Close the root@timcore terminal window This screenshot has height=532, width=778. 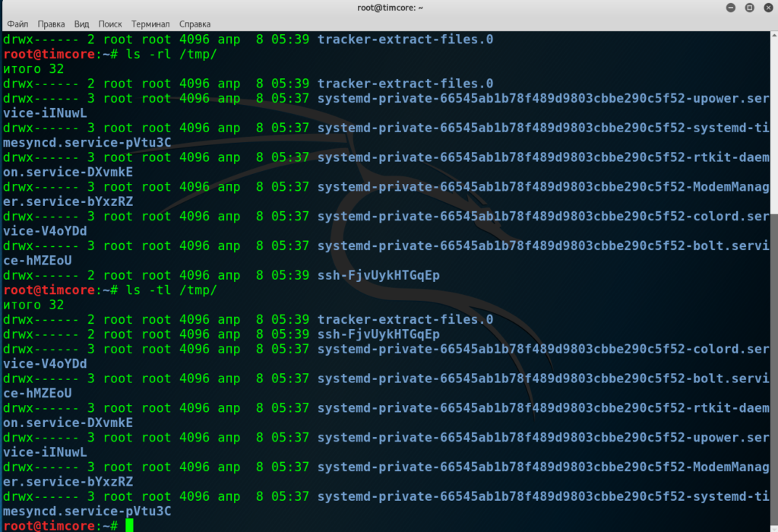click(x=767, y=8)
